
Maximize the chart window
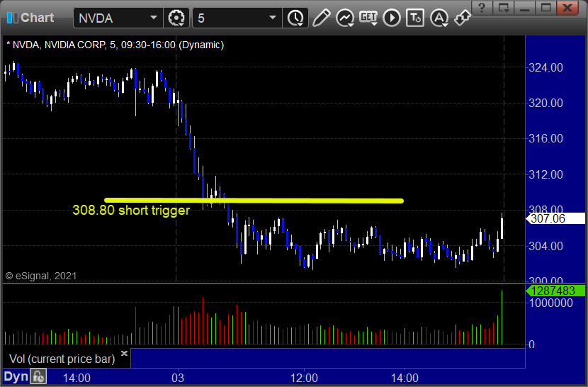546,8
